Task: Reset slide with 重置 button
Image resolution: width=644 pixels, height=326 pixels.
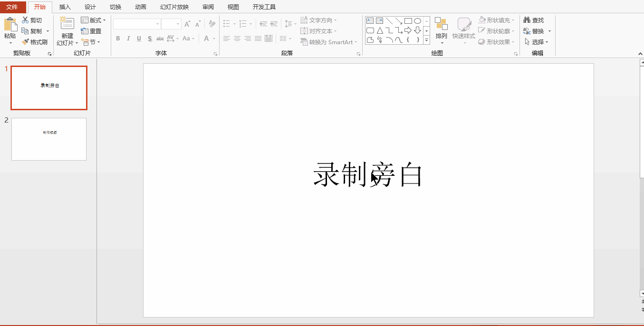Action: [91, 31]
